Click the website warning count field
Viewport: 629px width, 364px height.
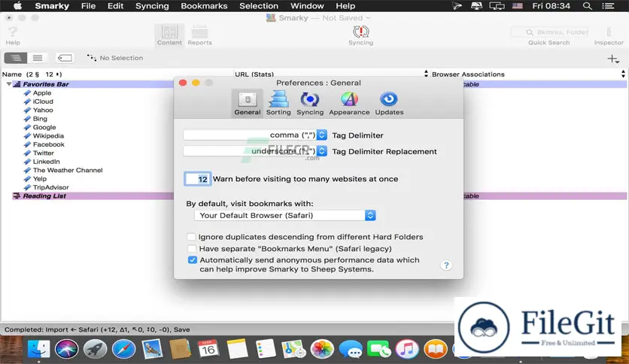tap(197, 179)
